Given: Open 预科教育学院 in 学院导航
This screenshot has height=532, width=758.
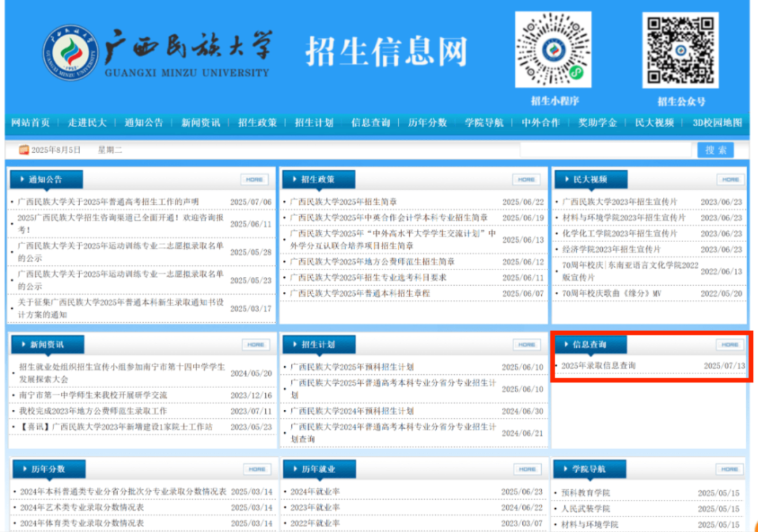Looking at the screenshot, I should coord(586,493).
